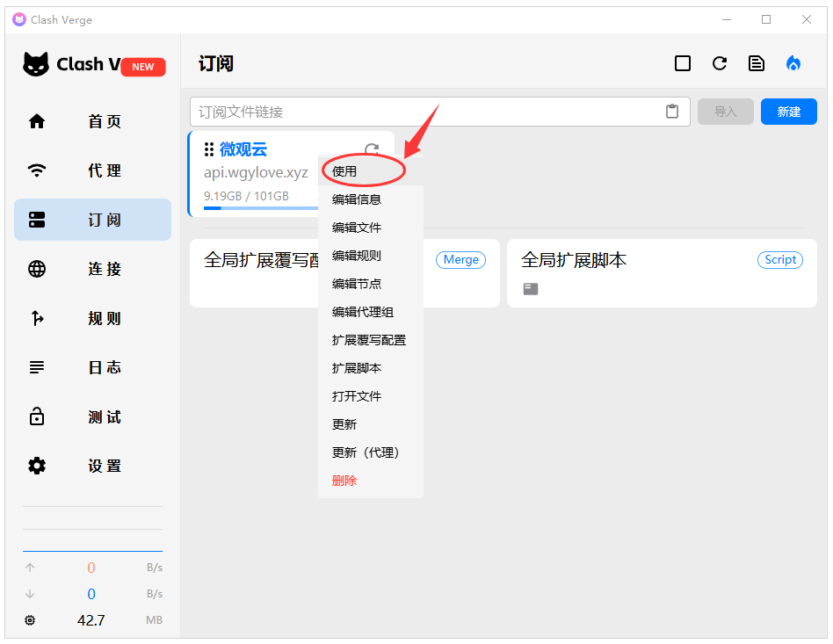
Task: Click the Script badge on 全局扩展脚本
Action: (x=779, y=259)
